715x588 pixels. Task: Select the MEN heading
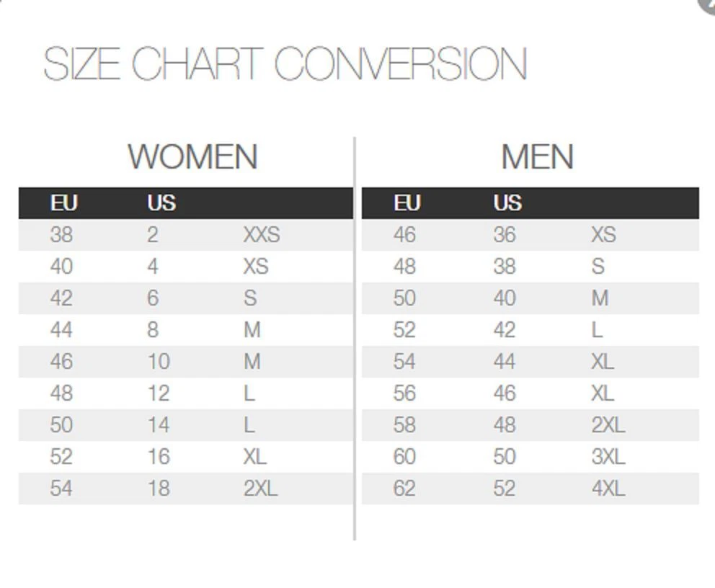tap(537, 156)
